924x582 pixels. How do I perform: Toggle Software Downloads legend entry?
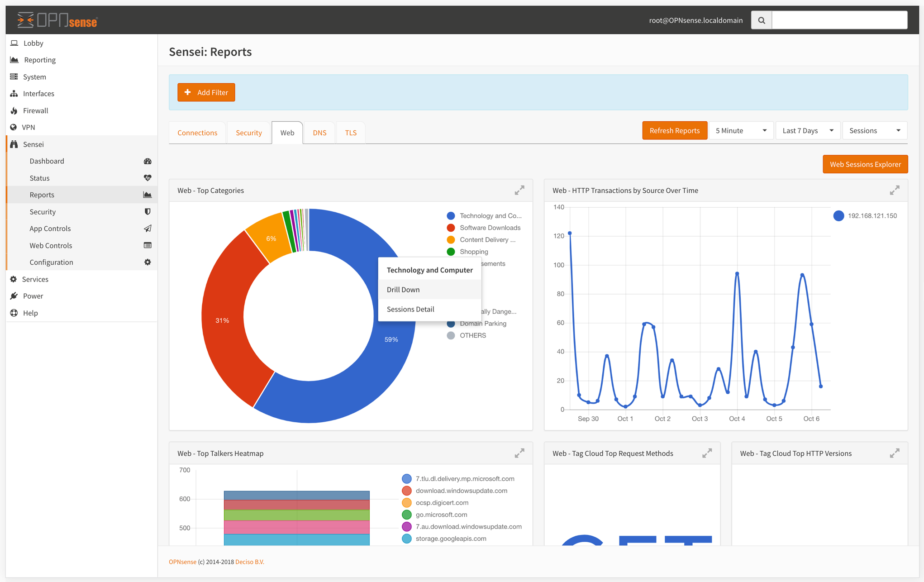point(484,228)
